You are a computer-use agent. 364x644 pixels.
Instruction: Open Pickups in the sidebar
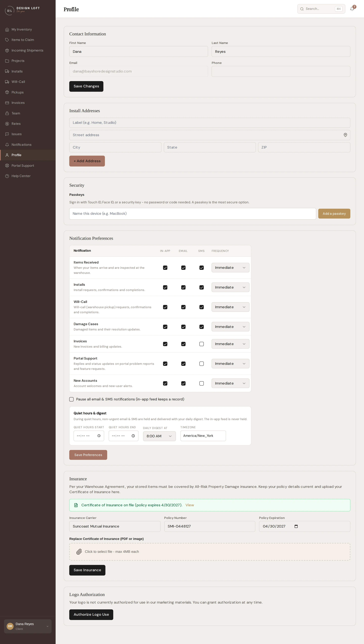[x=28, y=92]
